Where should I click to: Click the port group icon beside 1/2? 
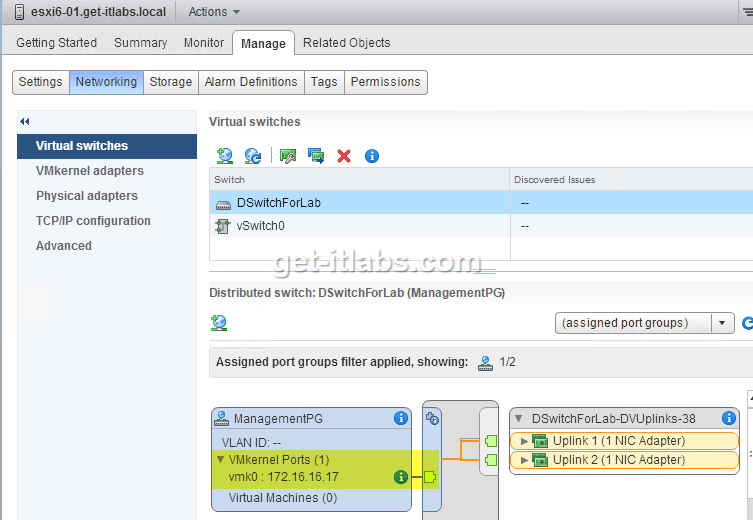pos(486,363)
